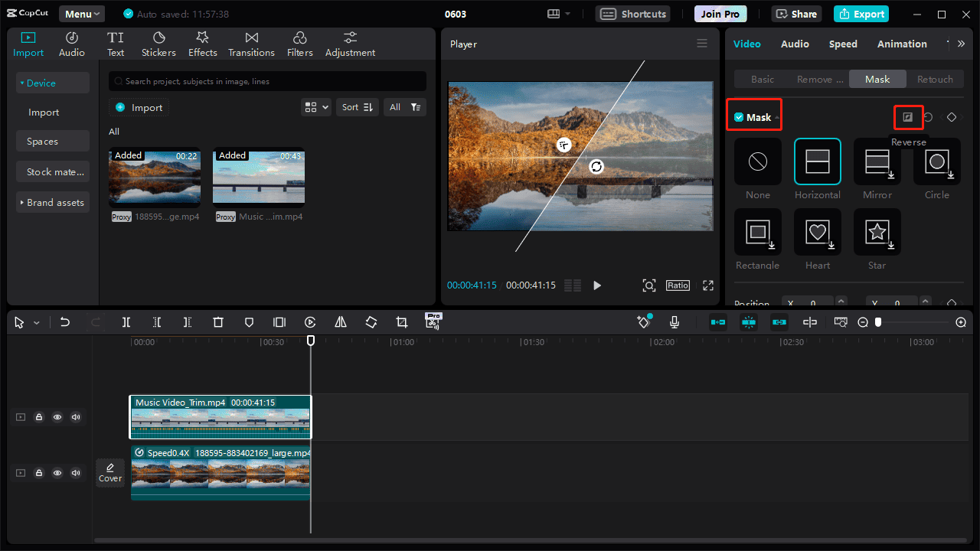Open the Animation tab
The width and height of the screenshot is (980, 551).
902,44
